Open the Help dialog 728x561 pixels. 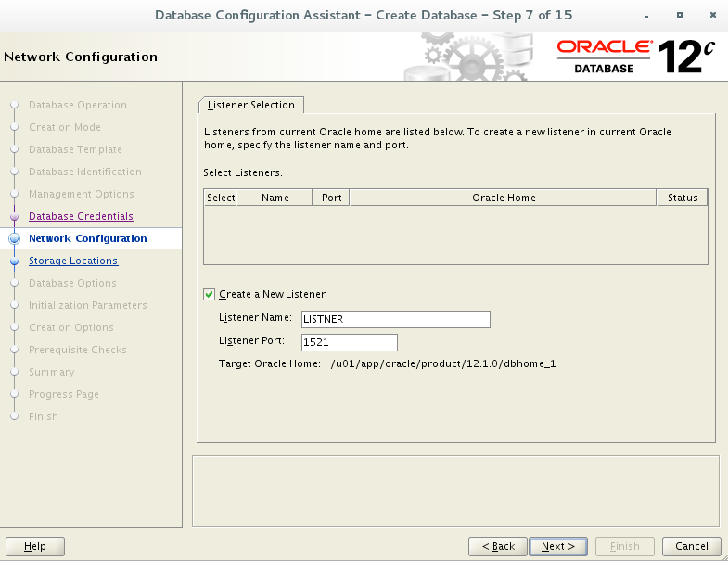(35, 546)
